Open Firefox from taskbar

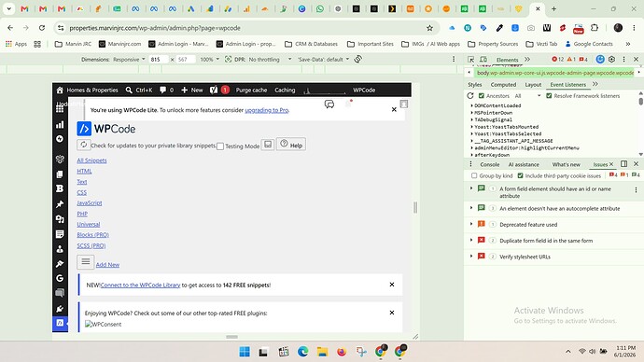point(342,352)
